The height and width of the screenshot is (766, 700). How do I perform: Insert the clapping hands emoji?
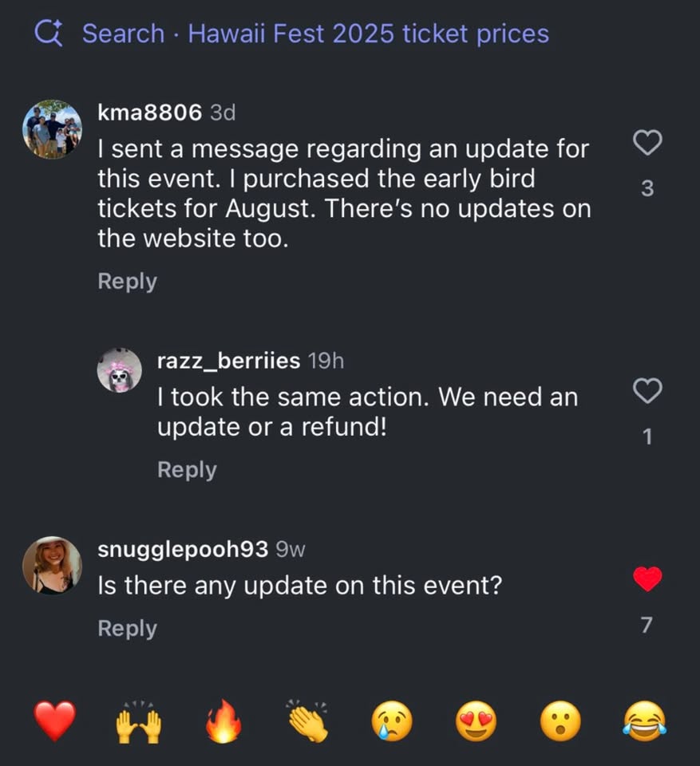pyautogui.click(x=308, y=721)
